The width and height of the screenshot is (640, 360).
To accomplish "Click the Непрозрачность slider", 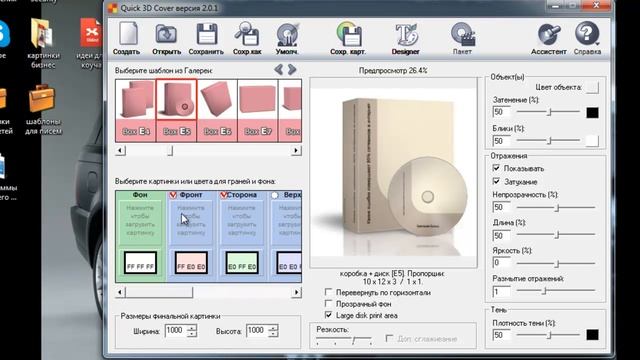I will tap(556, 208).
